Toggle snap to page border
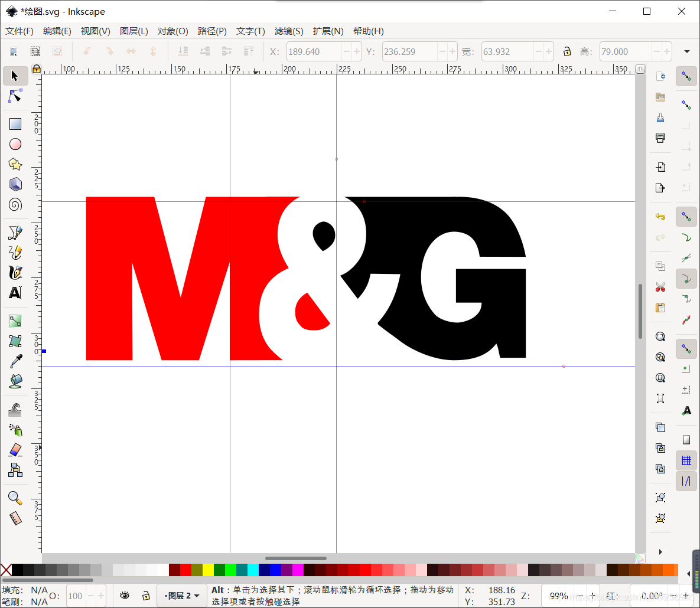The width and height of the screenshot is (700, 608). pos(686,440)
